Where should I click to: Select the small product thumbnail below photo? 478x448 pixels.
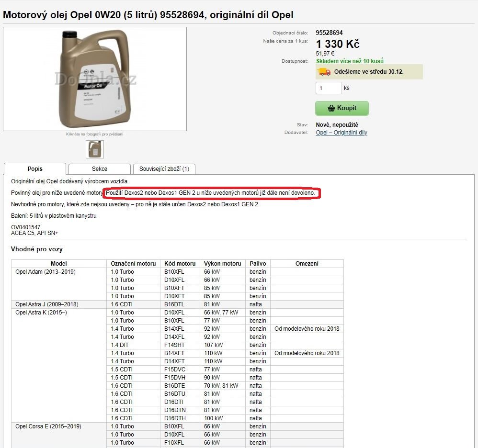pos(95,149)
